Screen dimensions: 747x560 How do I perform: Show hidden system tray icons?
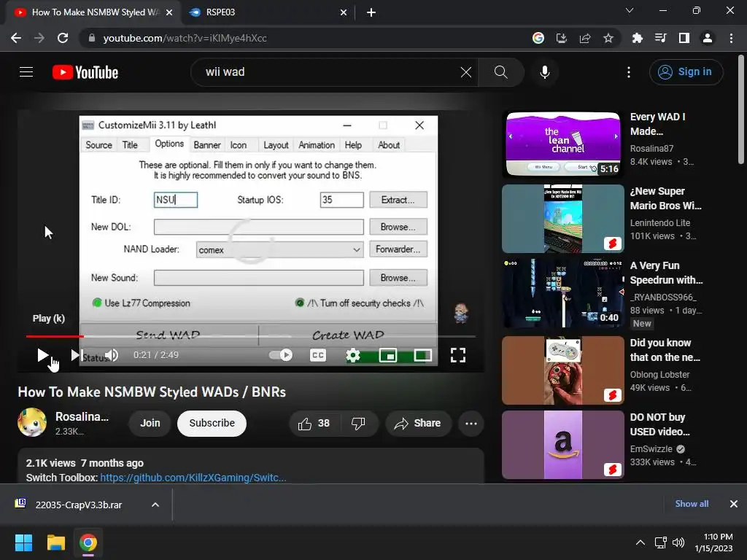(640, 542)
